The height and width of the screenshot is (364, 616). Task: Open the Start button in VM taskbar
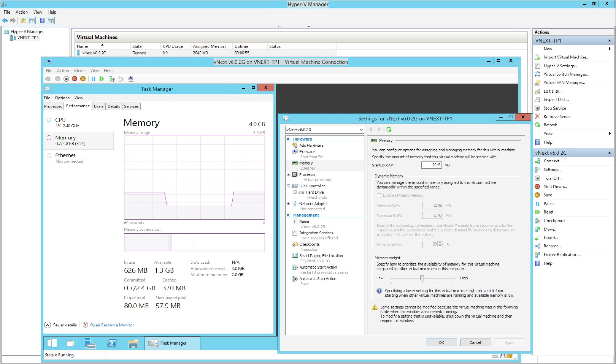[x=52, y=343]
